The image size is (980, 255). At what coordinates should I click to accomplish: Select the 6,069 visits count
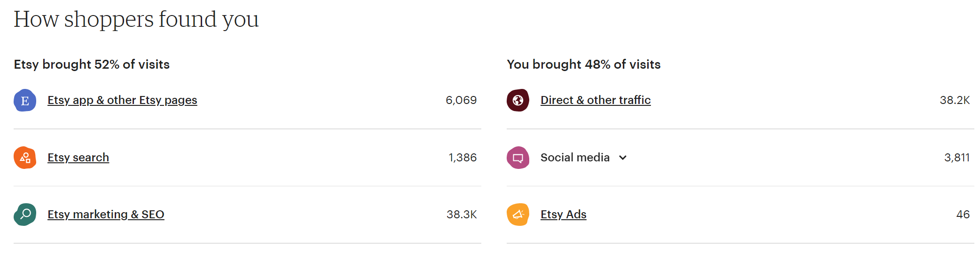(461, 100)
